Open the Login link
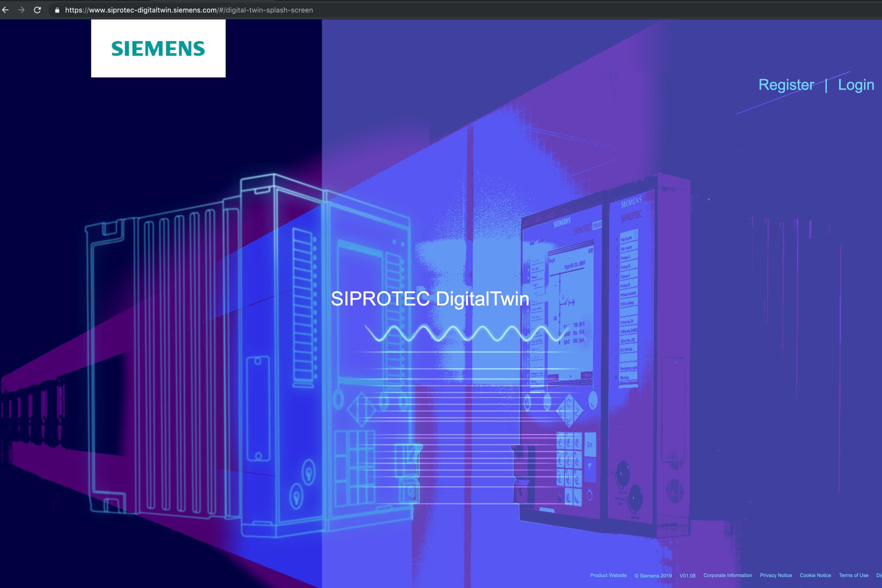This screenshot has height=588, width=882. [856, 85]
